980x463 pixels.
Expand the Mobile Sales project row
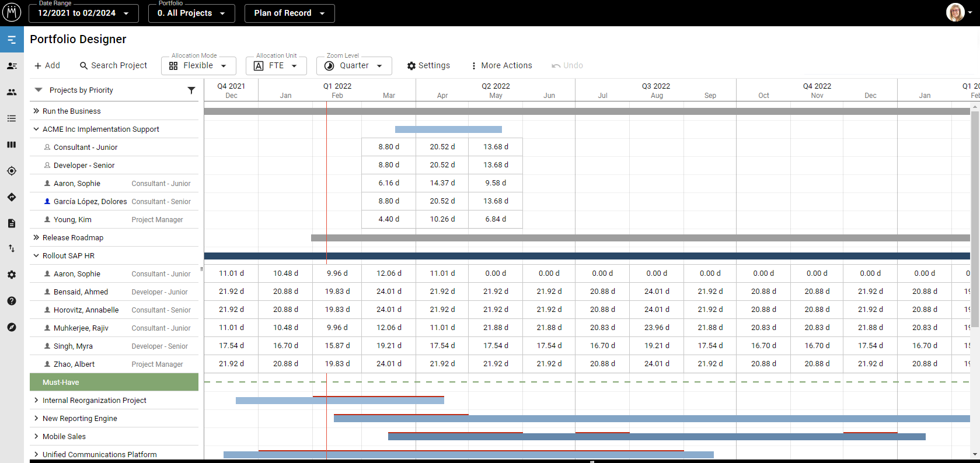pyautogui.click(x=36, y=436)
